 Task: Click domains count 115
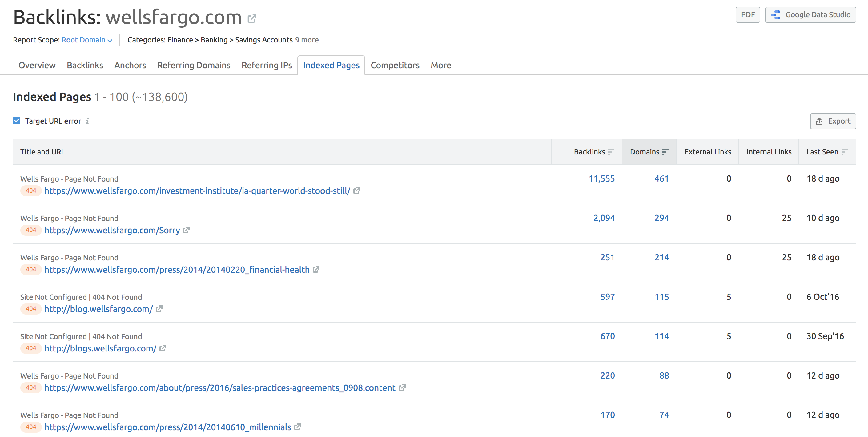coord(661,297)
